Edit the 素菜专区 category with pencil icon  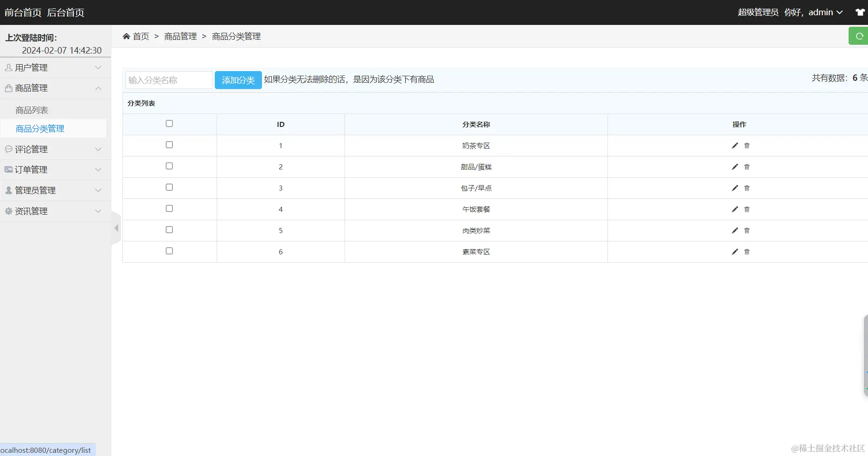(735, 252)
